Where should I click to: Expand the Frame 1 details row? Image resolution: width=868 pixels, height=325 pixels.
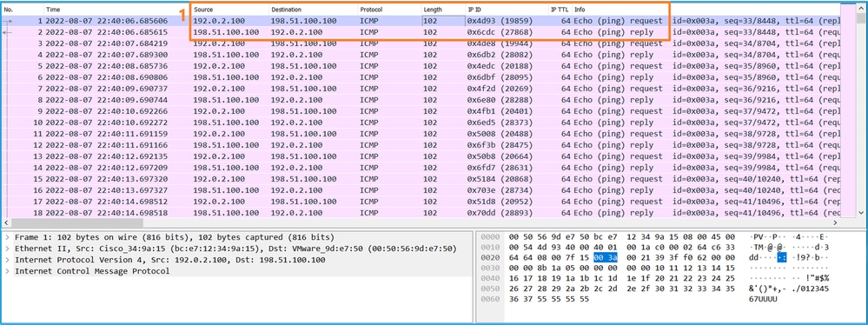point(7,237)
